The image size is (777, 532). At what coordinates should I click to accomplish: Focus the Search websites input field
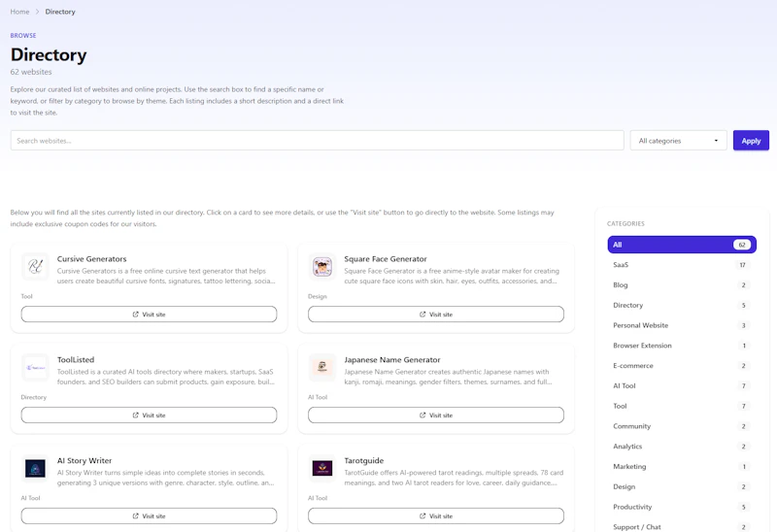click(x=318, y=141)
